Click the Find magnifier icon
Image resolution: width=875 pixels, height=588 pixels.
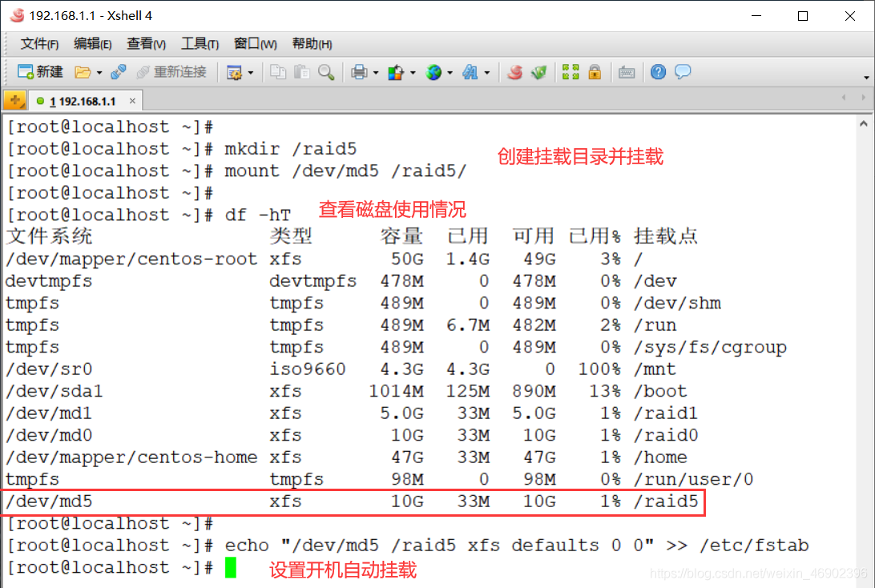click(326, 72)
